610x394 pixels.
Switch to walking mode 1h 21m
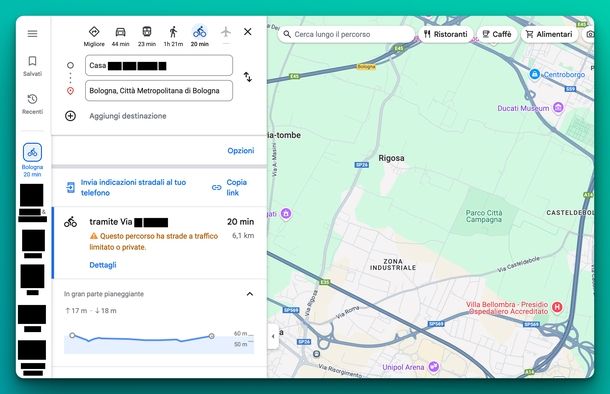tap(173, 37)
